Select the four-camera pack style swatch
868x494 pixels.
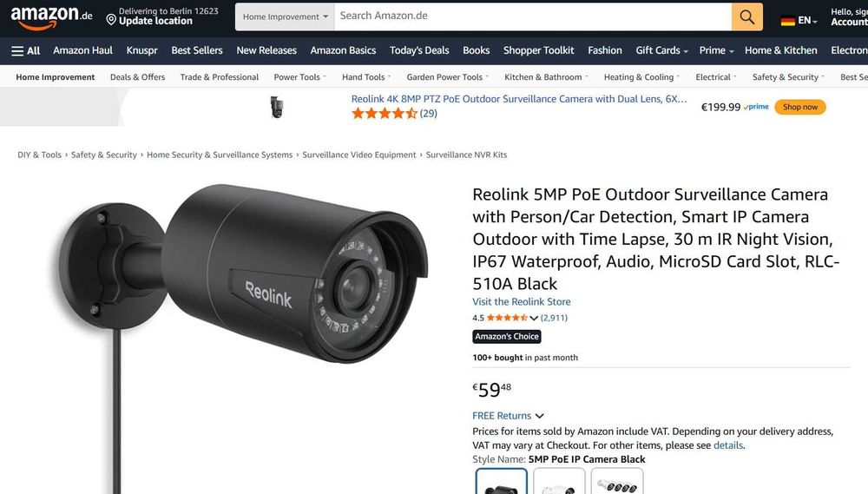pos(617,481)
